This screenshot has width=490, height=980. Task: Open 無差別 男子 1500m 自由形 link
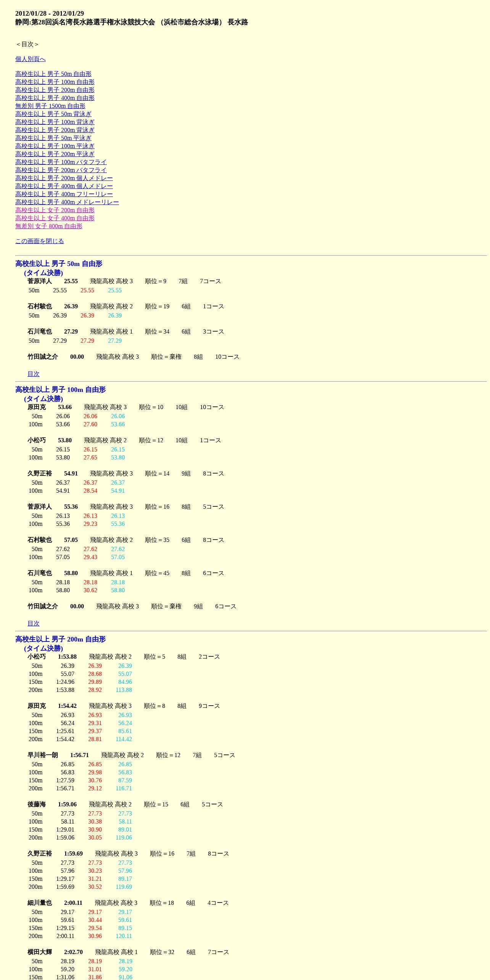[50, 106]
